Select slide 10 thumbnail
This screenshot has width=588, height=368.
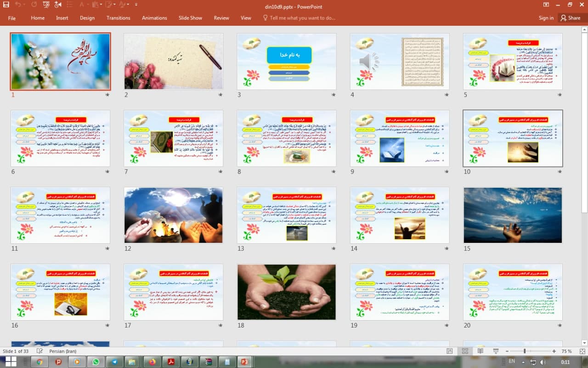pos(513,138)
